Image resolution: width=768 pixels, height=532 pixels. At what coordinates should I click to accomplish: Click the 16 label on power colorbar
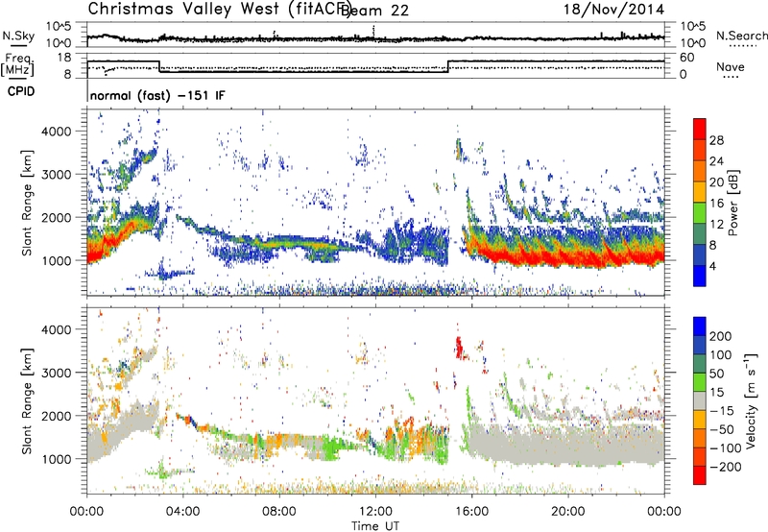[x=716, y=204]
